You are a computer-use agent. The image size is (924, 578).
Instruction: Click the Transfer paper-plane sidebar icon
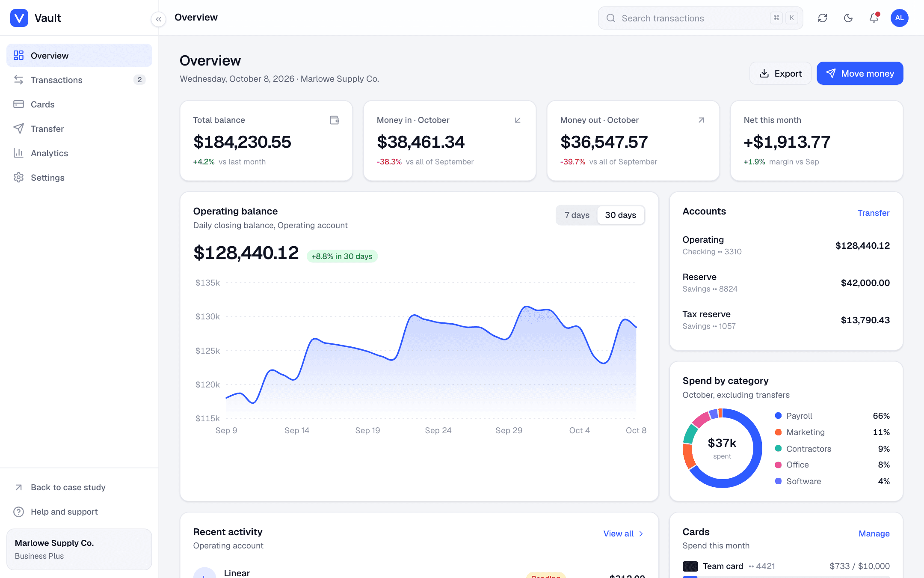point(18,128)
